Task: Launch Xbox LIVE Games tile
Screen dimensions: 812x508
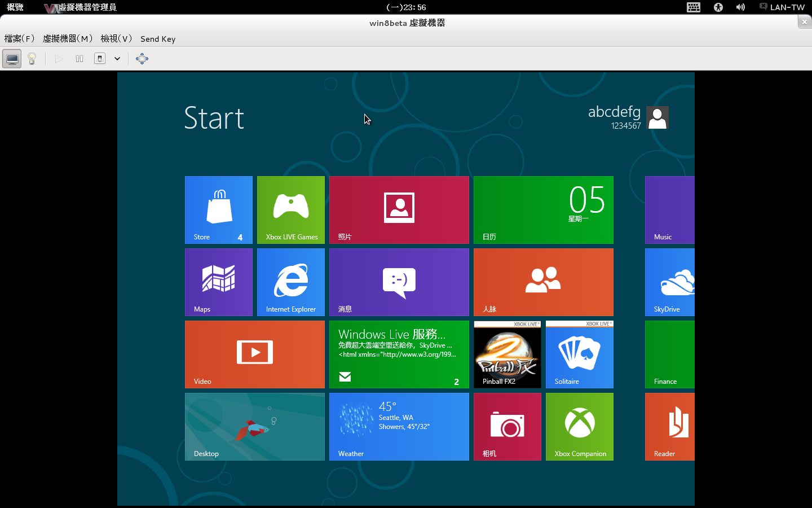Action: tap(290, 209)
